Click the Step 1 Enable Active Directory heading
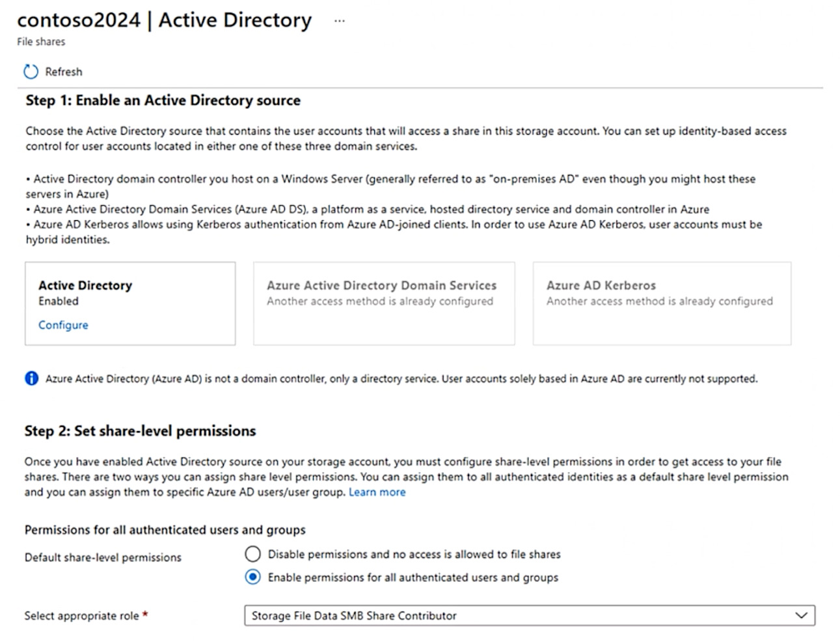This screenshot has width=840, height=644. (163, 100)
